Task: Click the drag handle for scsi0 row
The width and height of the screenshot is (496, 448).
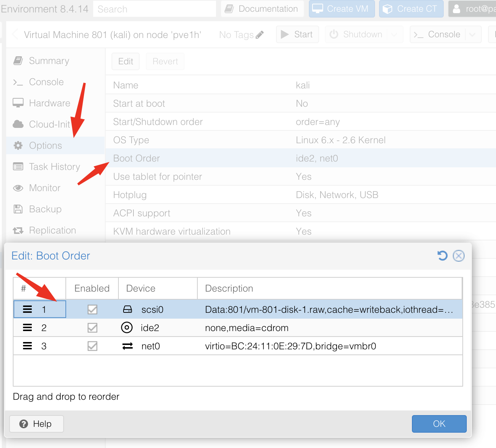Action: (27, 310)
